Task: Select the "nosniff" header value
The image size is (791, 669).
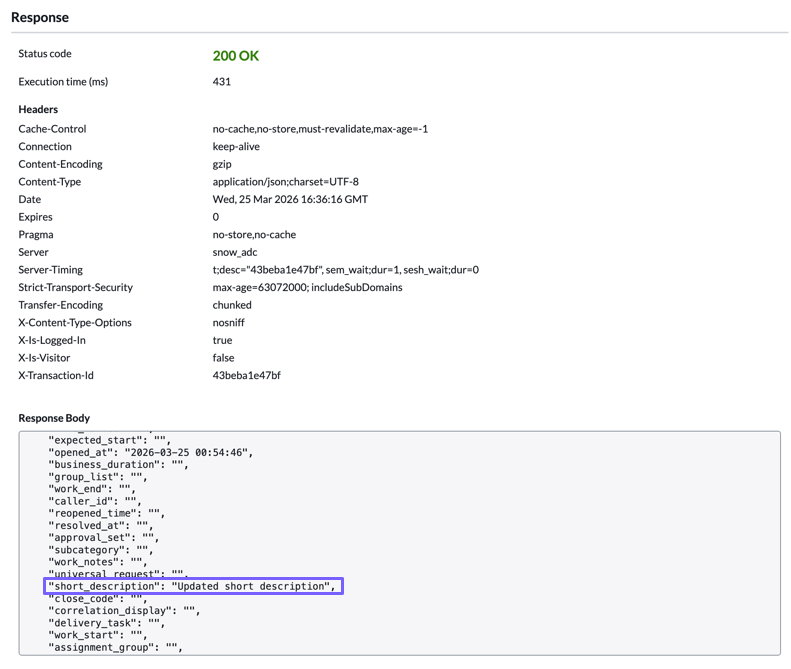Action: pos(229,323)
